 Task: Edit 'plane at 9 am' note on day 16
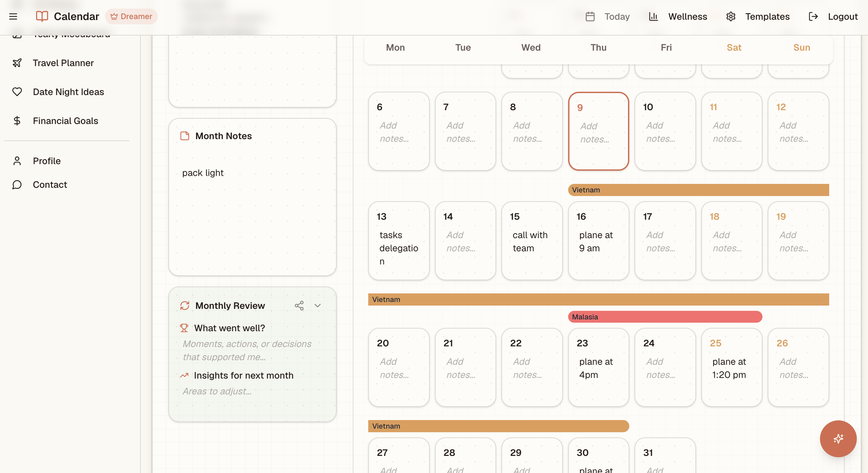(x=598, y=241)
